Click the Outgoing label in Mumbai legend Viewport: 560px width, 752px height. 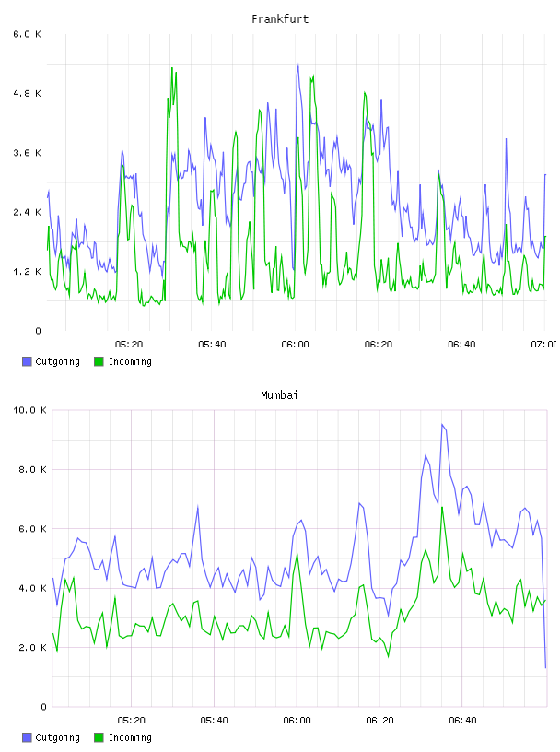coord(57,738)
